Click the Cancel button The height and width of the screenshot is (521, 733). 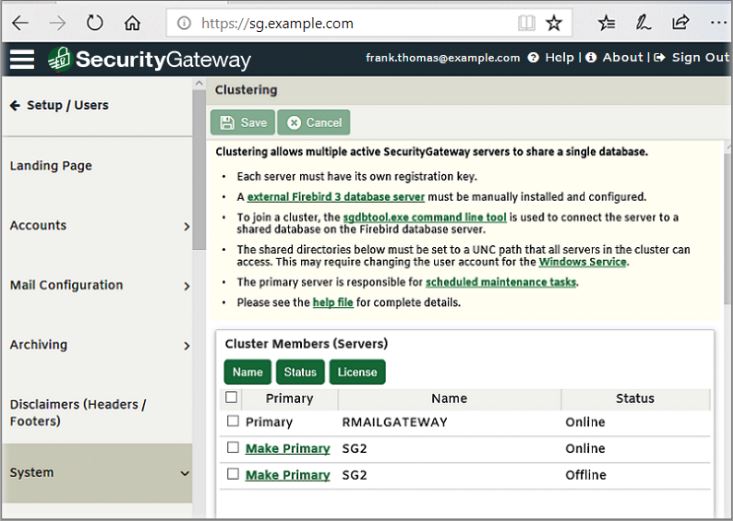click(314, 123)
